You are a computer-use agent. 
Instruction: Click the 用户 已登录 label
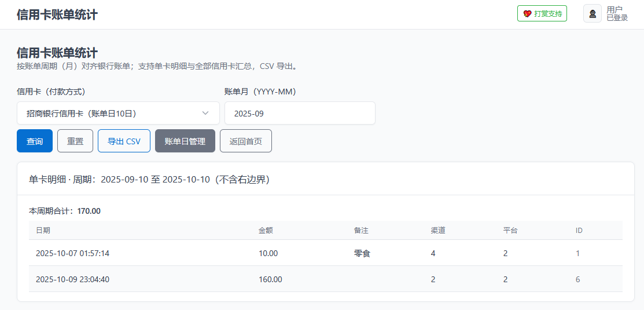click(x=617, y=14)
